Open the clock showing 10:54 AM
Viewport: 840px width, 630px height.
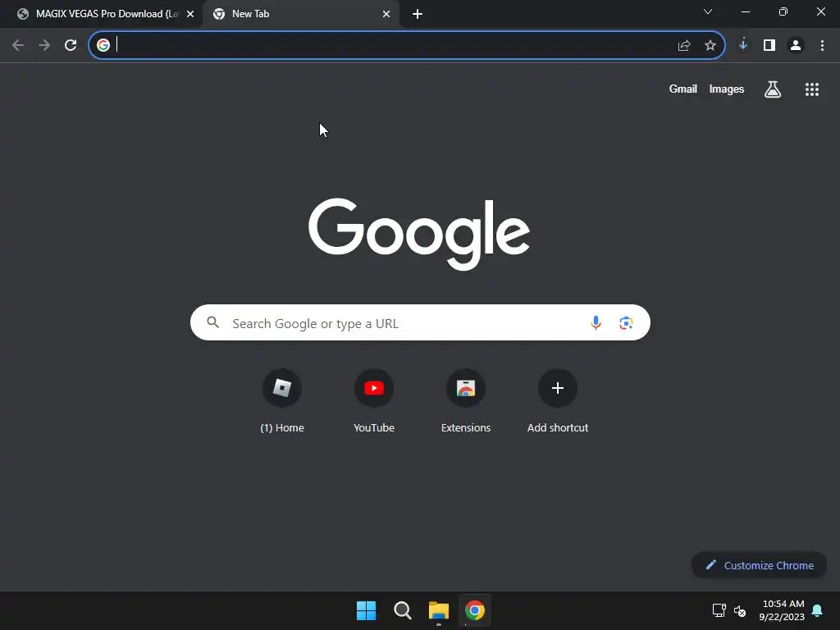tap(782, 610)
